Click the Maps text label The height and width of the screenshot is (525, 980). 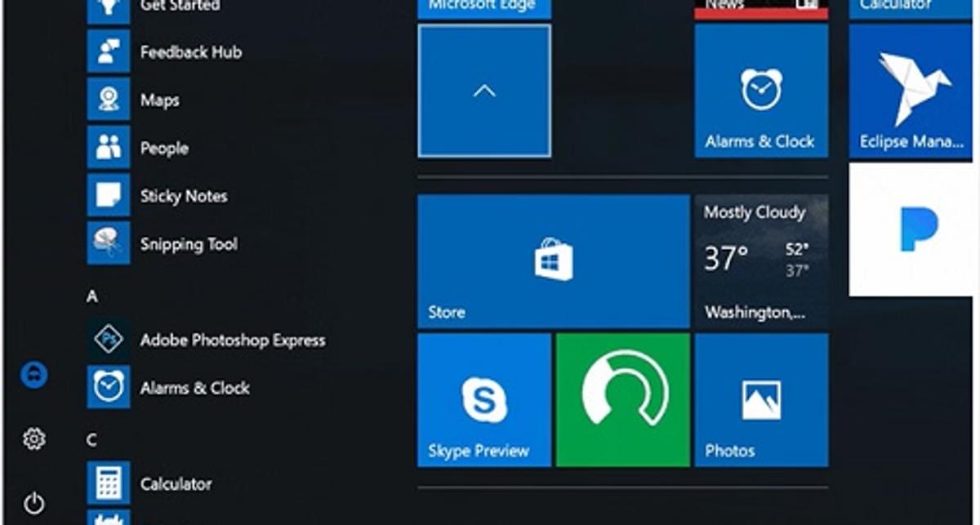(159, 100)
